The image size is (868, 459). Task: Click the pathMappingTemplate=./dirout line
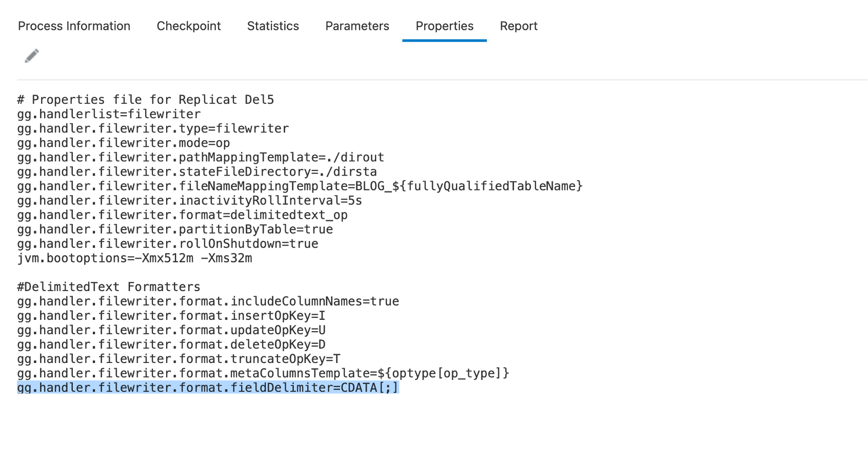201,157
